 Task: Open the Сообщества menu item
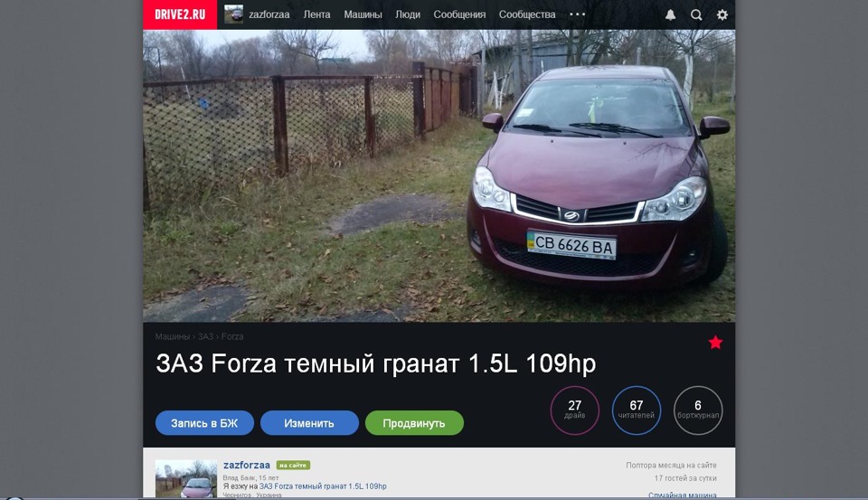click(x=527, y=15)
